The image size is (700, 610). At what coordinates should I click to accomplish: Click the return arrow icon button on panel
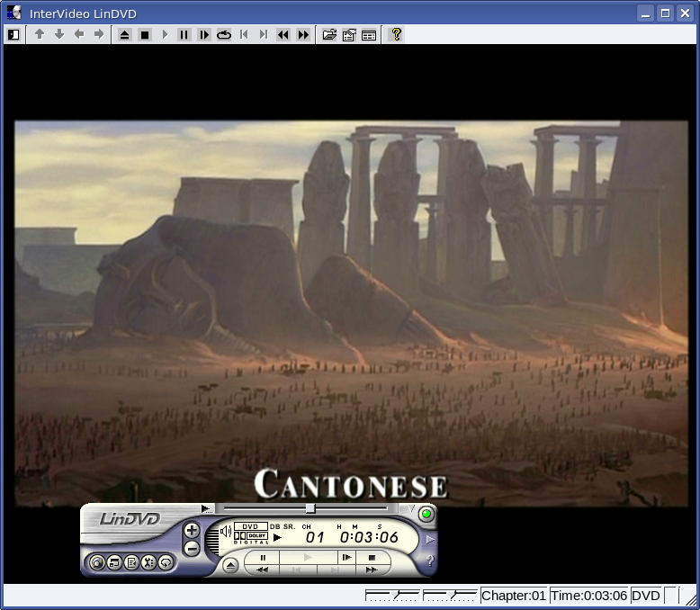point(166,562)
